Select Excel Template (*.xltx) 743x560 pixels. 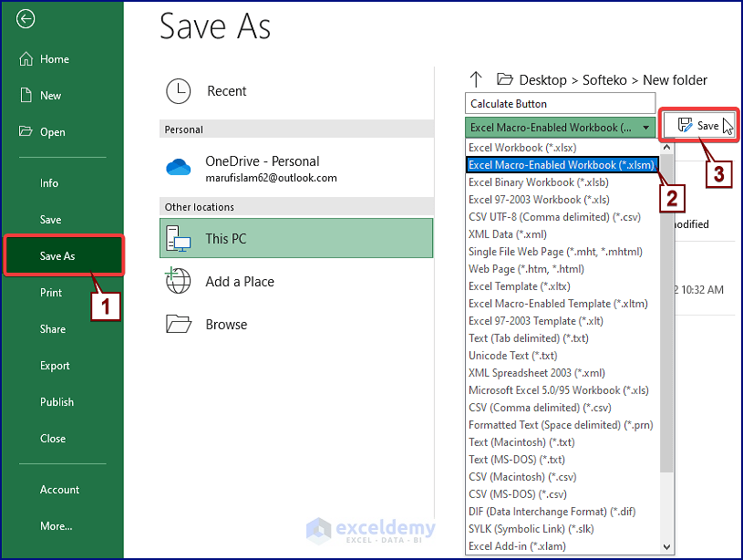point(562,286)
